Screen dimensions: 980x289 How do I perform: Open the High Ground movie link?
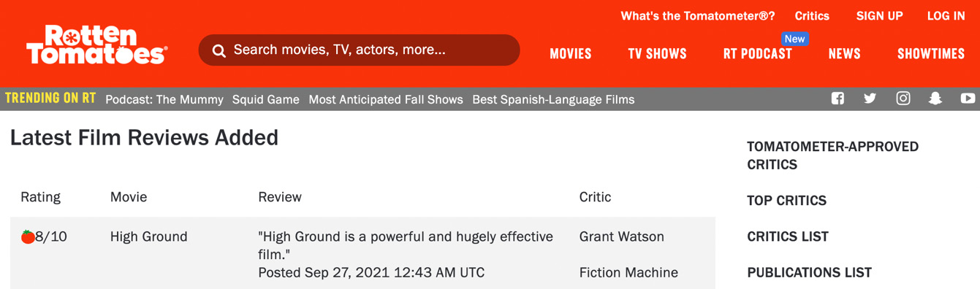pyautogui.click(x=149, y=236)
